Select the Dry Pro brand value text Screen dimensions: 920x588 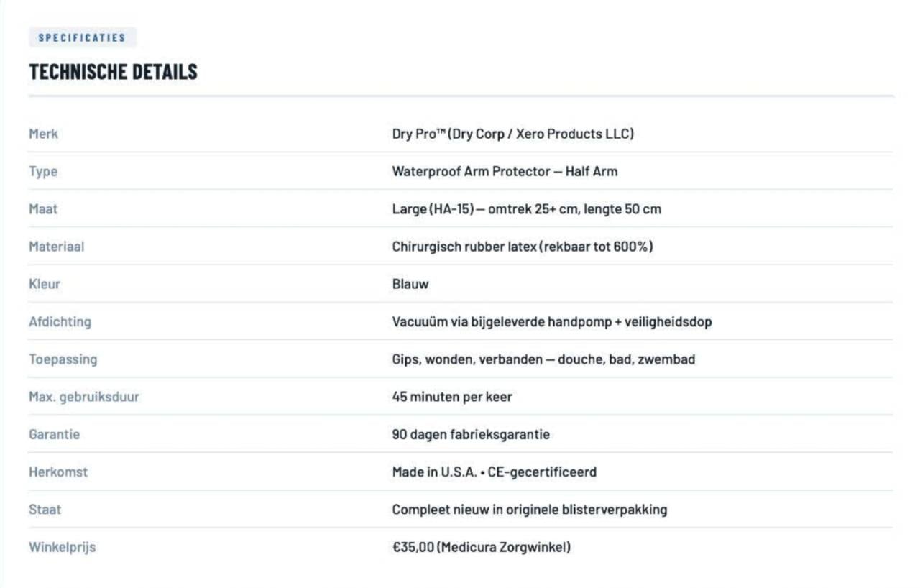coord(512,134)
